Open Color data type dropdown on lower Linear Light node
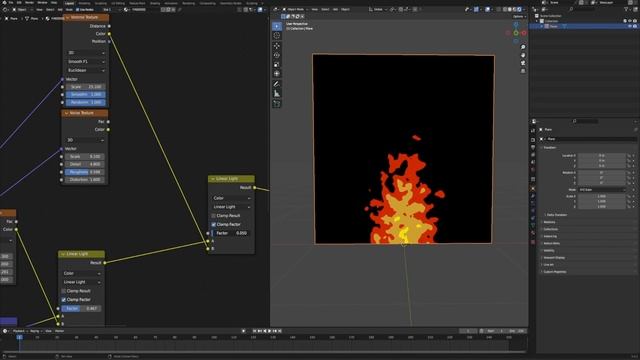This screenshot has height=360, width=640. tap(82, 273)
